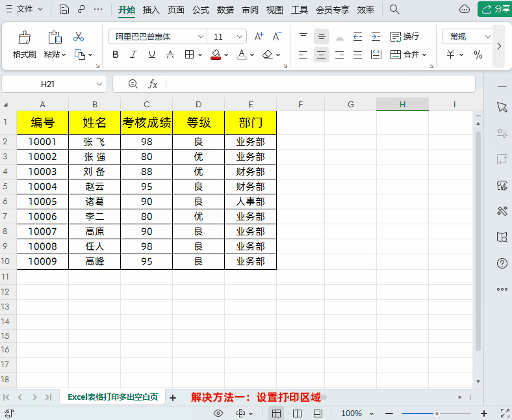Viewport: 512px width, 420px height.
Task: Click the strikethrough text icon
Action: (x=170, y=55)
